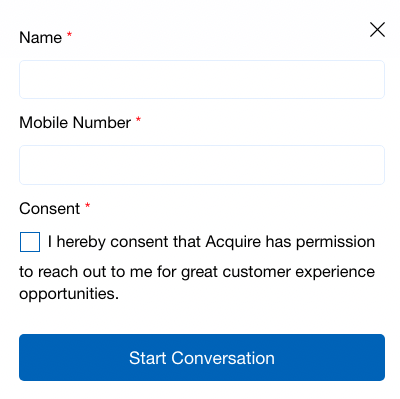
Task: Submit the form via Start Conversation
Action: click(x=202, y=358)
